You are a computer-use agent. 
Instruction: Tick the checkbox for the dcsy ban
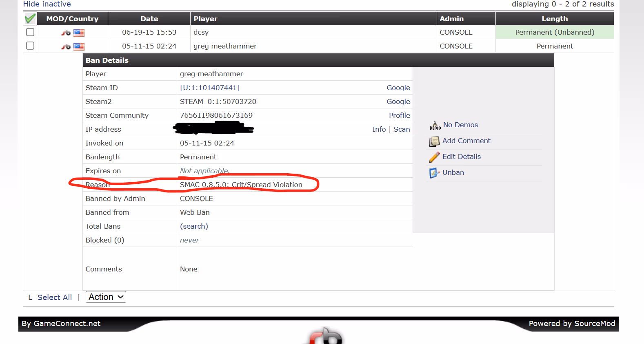(x=30, y=32)
